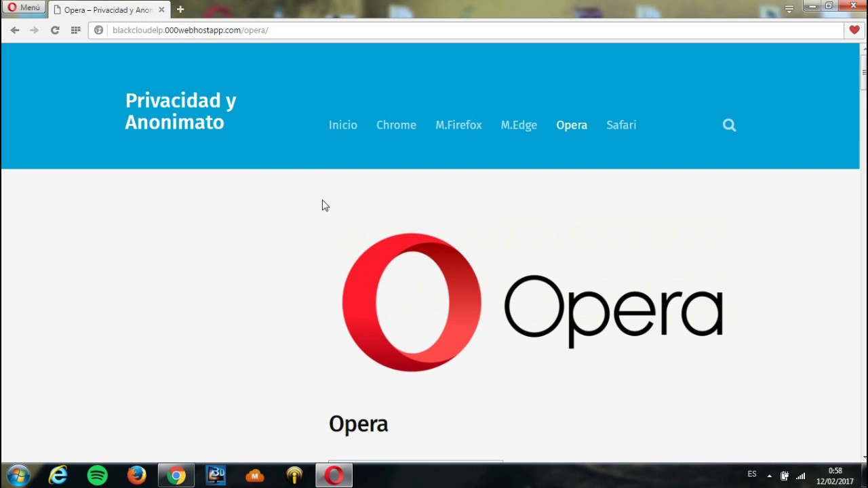Viewport: 868px width, 488px height.
Task: Select the Opera – Privacidad y Anonimato tab
Action: pos(108,10)
